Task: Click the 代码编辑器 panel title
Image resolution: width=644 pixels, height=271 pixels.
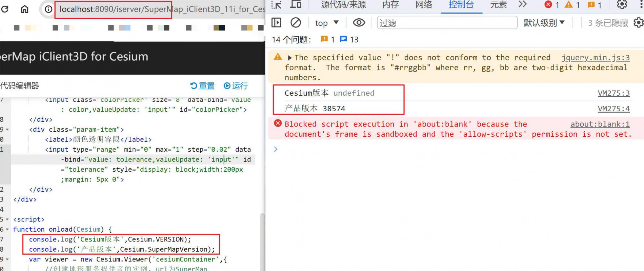Action: [20, 85]
